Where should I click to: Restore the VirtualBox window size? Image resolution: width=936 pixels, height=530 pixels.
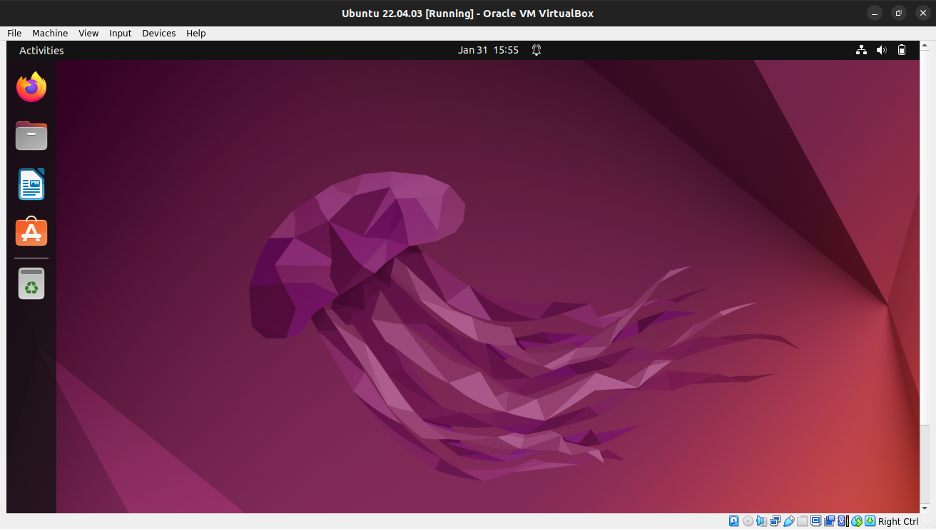pos(898,13)
